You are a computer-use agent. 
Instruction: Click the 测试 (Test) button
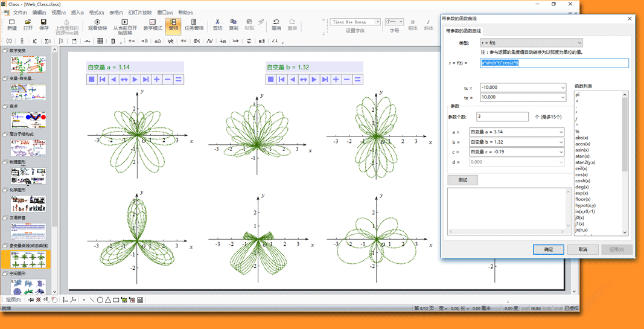click(x=462, y=180)
